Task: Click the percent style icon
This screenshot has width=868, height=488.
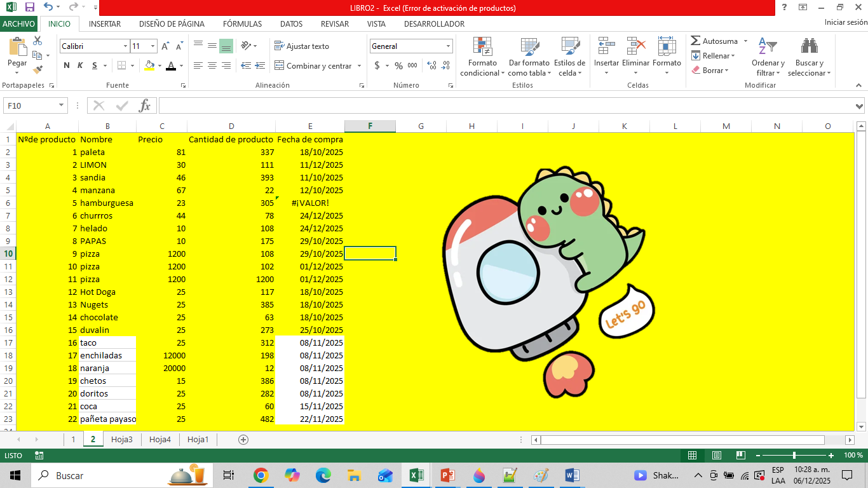Action: 398,65
